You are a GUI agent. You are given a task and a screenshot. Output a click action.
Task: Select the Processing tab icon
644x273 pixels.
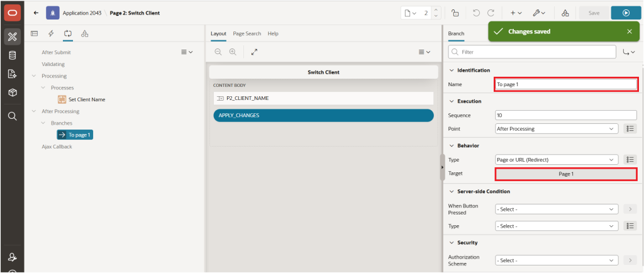pos(68,34)
